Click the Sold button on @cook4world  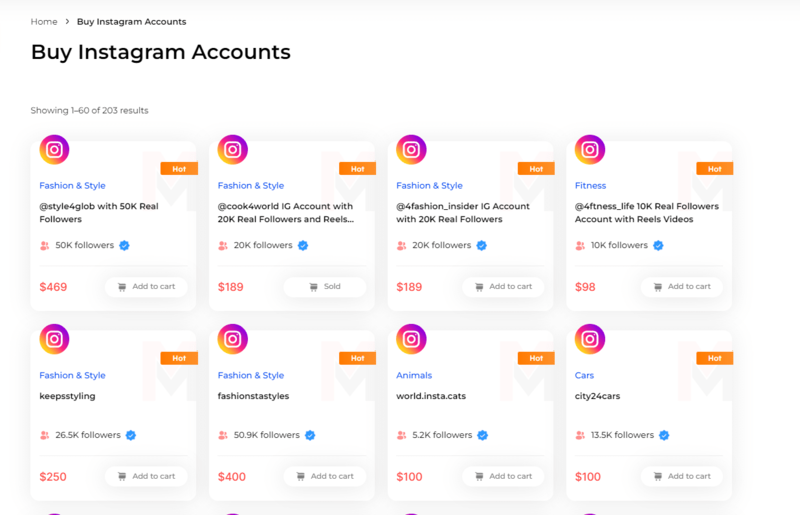click(x=324, y=287)
